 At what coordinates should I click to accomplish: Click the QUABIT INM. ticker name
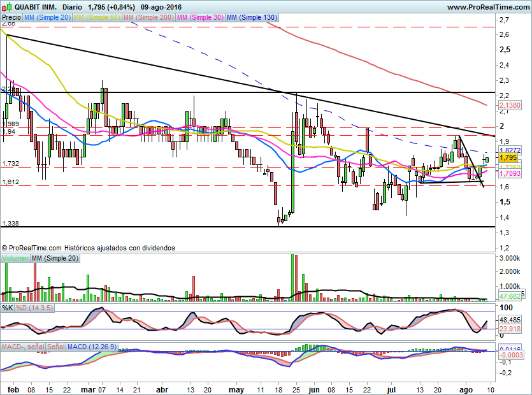pos(36,7)
